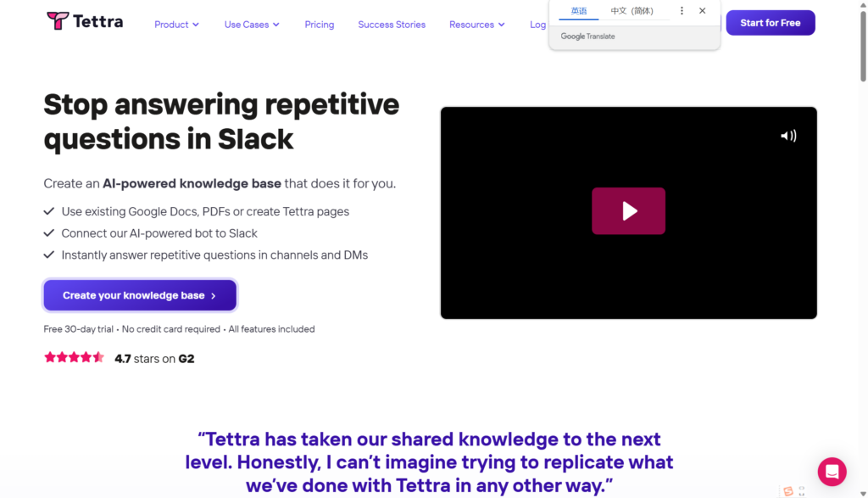Switch to the 中文（简体） translate tab
Screen dimensions: 868x498
(632, 11)
